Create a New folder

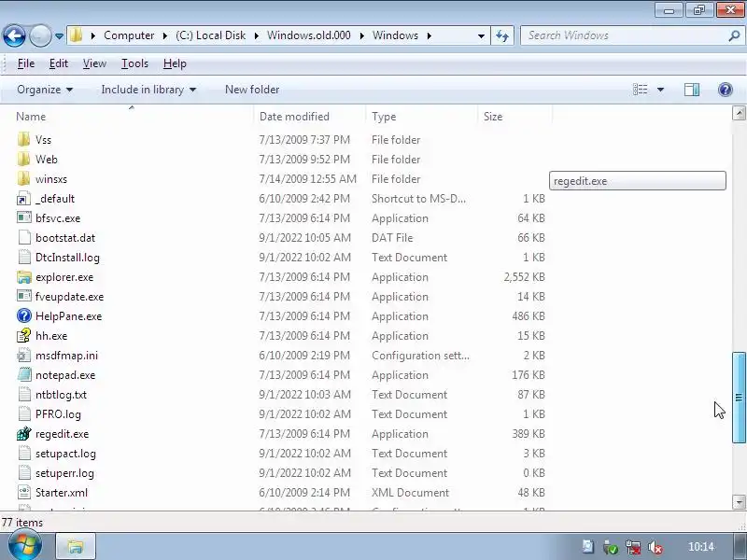coord(252,90)
